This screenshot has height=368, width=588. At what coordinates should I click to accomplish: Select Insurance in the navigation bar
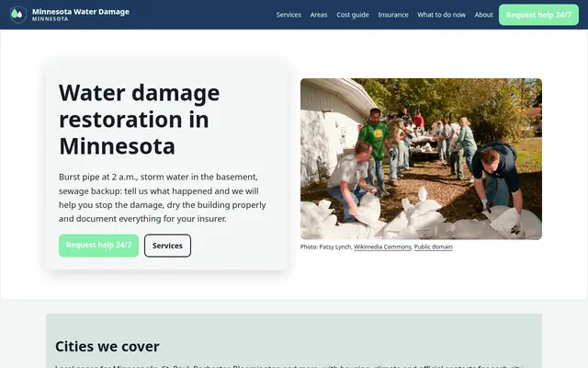393,15
